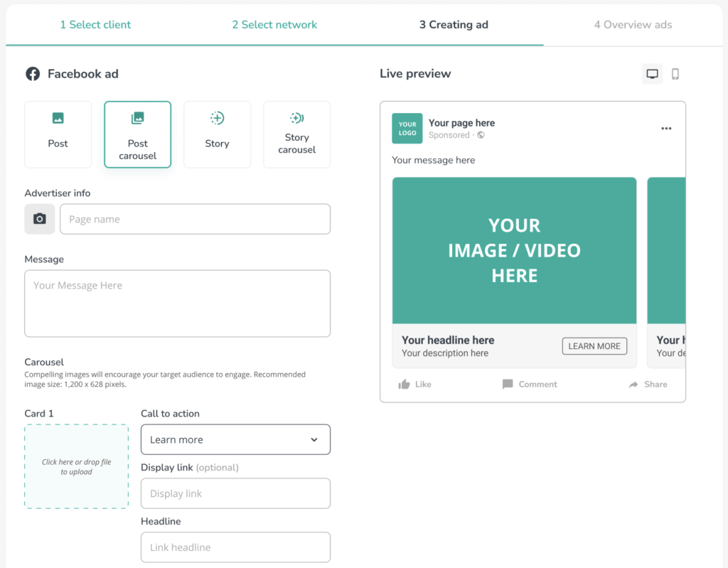Viewport: 728px width, 568px height.
Task: Click the Like thumbs-up icon
Action: tap(405, 385)
